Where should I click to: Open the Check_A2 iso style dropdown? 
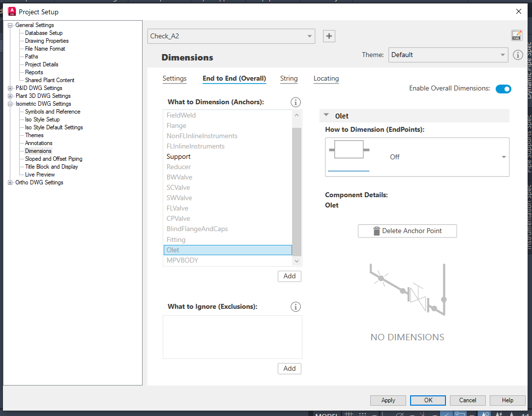231,36
